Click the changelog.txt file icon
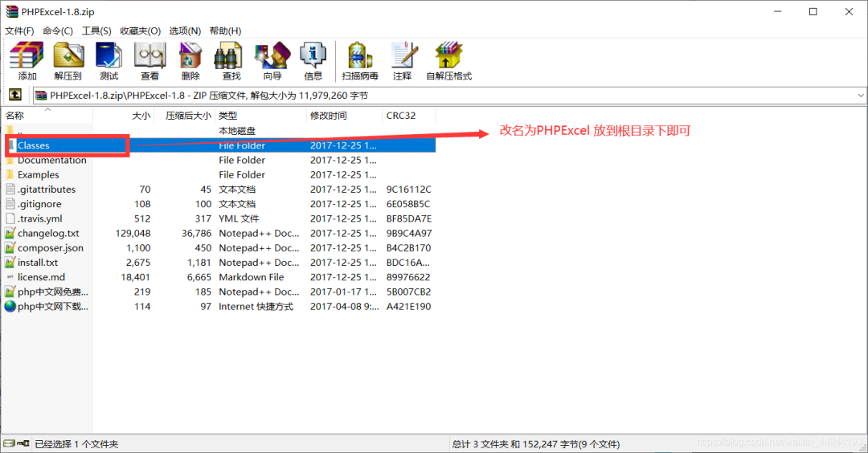 [10, 233]
